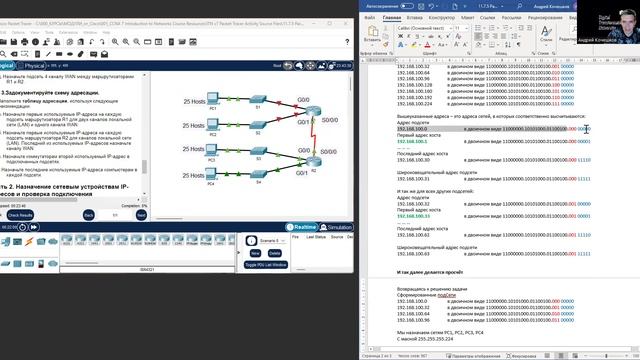
Task: Click the Format Painter brush in Word
Action: (386, 44)
